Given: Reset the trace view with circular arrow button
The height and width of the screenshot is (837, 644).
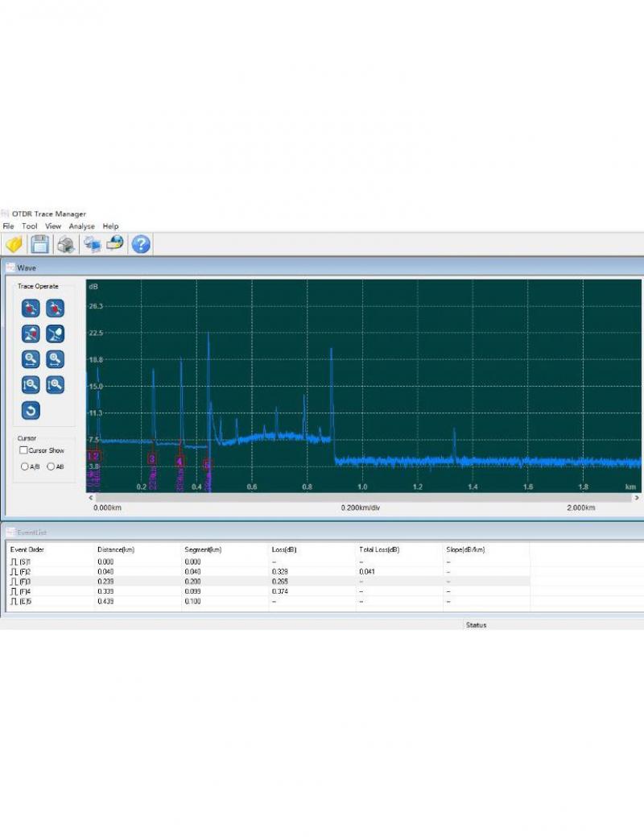Looking at the screenshot, I should point(31,411).
